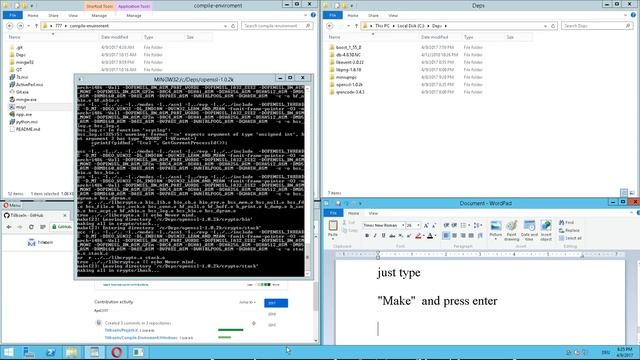Viewport: 640px width, 360px height.
Task: Select Shortcut Tools Manage tab
Action: coord(99,16)
